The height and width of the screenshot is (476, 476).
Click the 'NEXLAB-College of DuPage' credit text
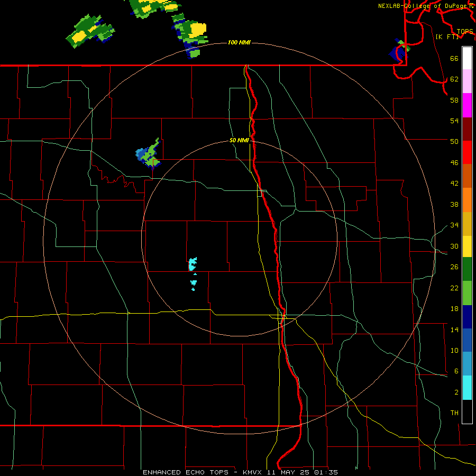[x=422, y=6]
